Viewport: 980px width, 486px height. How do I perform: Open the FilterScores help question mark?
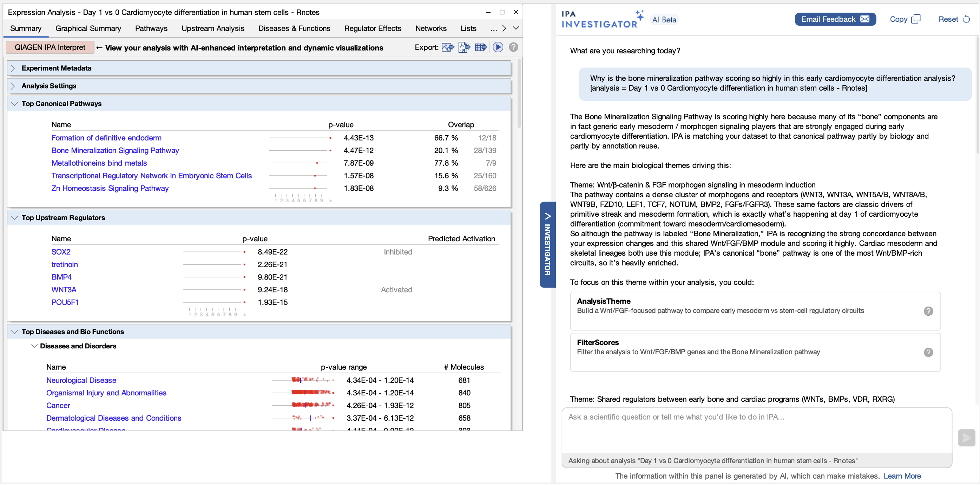pos(928,353)
